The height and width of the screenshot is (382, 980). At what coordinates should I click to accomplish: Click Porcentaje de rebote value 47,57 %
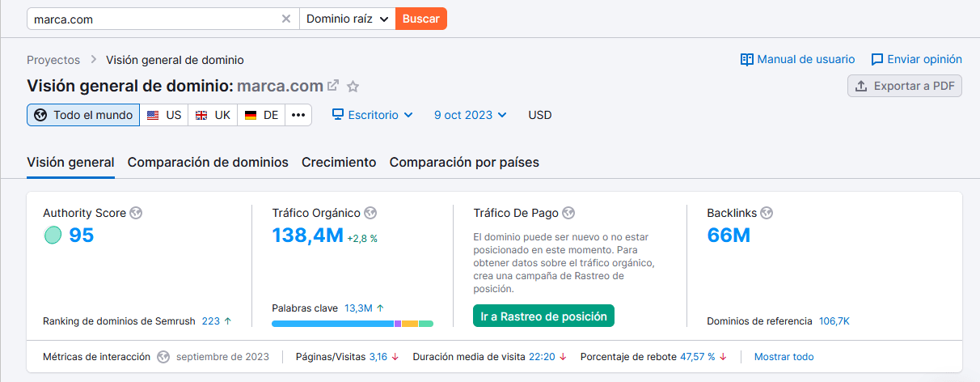(x=698, y=357)
